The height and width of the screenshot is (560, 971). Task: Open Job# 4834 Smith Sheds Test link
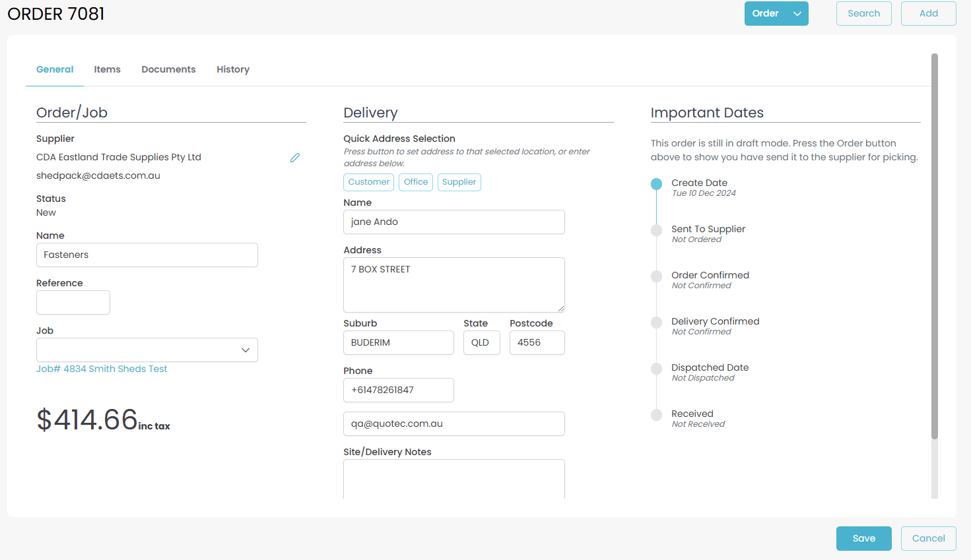tap(102, 369)
